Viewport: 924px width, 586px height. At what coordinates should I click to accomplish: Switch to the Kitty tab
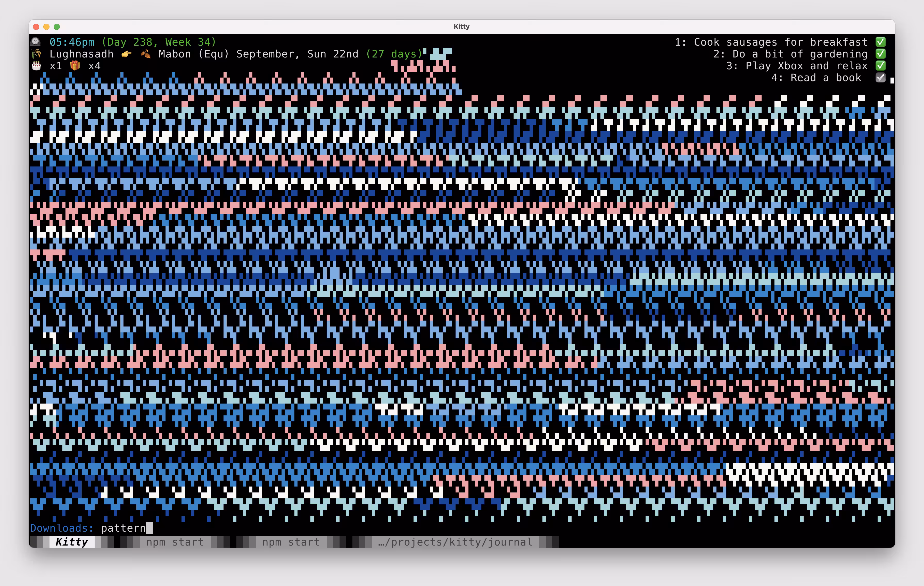point(72,542)
